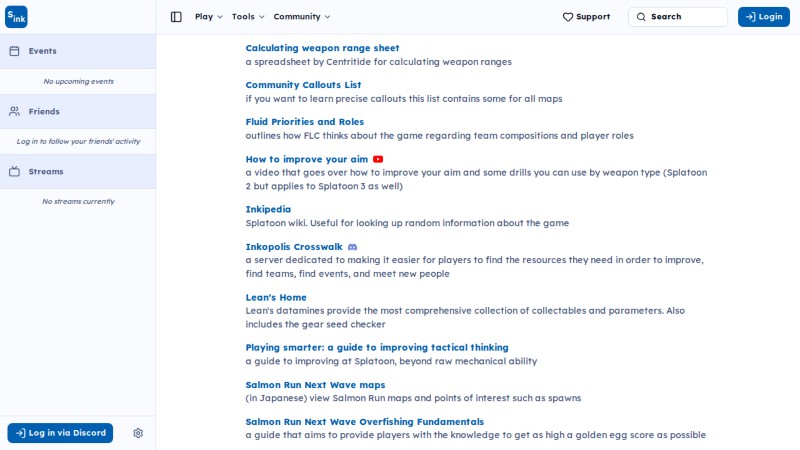800x450 pixels.
Task: Expand the Community dropdown menu
Action: [302, 17]
